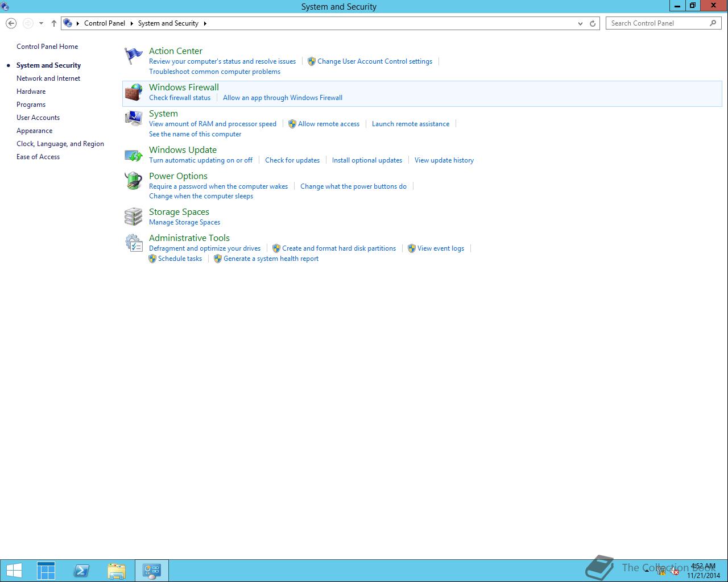Viewport: 728px width, 582px height.
Task: Open the Action Center heading link
Action: [176, 51]
